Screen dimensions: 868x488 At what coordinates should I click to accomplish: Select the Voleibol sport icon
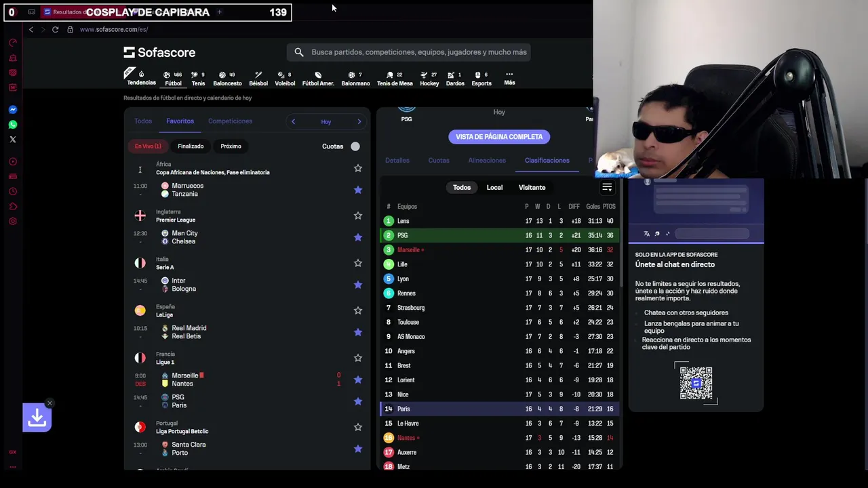[x=285, y=79]
